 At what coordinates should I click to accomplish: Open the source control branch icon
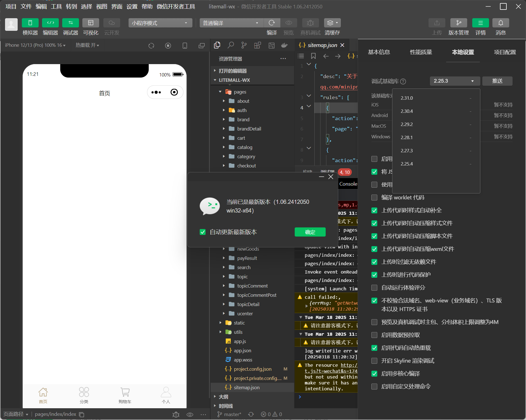(244, 45)
